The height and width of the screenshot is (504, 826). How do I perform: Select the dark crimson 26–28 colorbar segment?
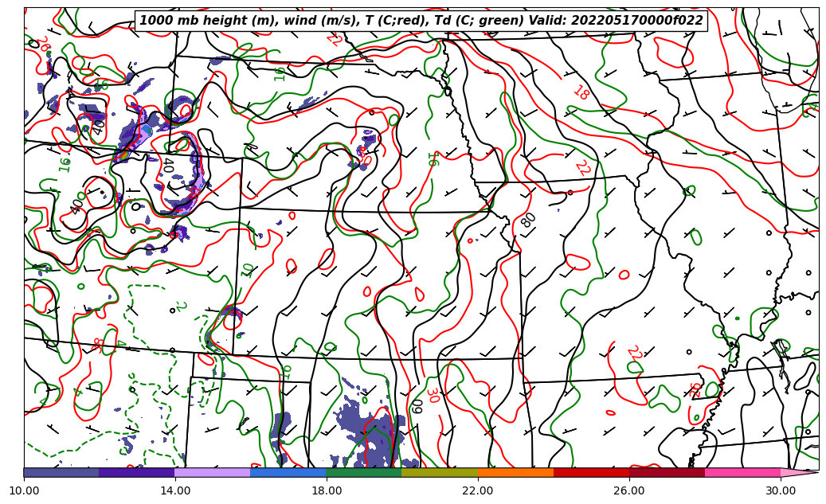point(667,472)
